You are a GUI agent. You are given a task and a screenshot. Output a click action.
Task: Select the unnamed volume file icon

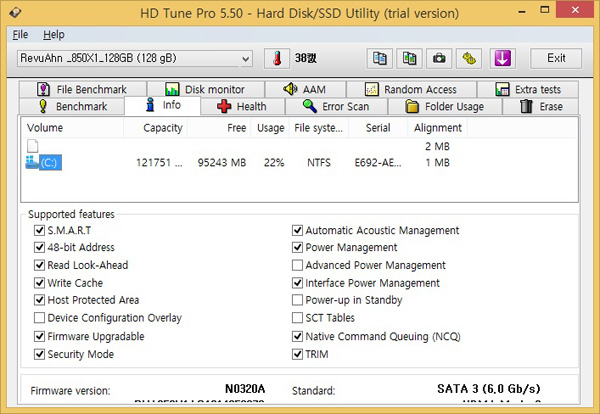(33, 146)
